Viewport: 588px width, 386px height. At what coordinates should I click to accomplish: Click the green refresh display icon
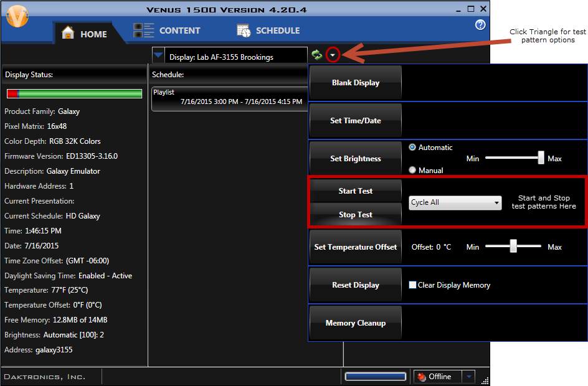tap(317, 55)
